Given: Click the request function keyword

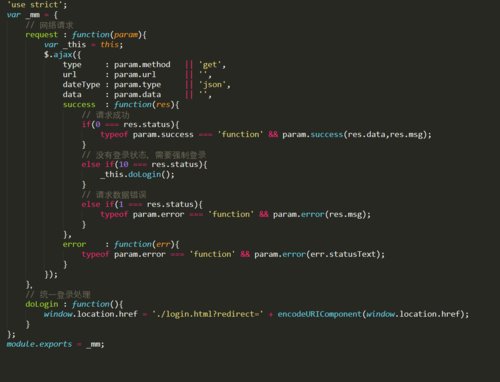Looking at the screenshot, I should click(x=91, y=35).
